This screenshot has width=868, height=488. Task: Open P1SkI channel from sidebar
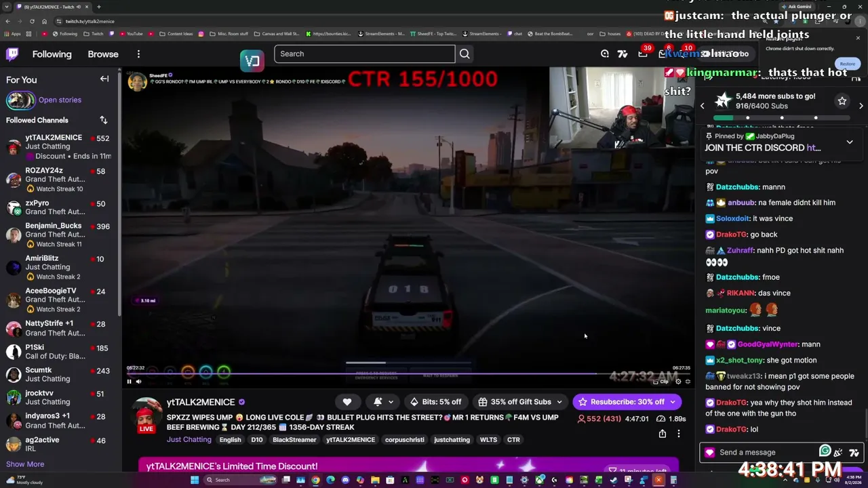pyautogui.click(x=60, y=352)
